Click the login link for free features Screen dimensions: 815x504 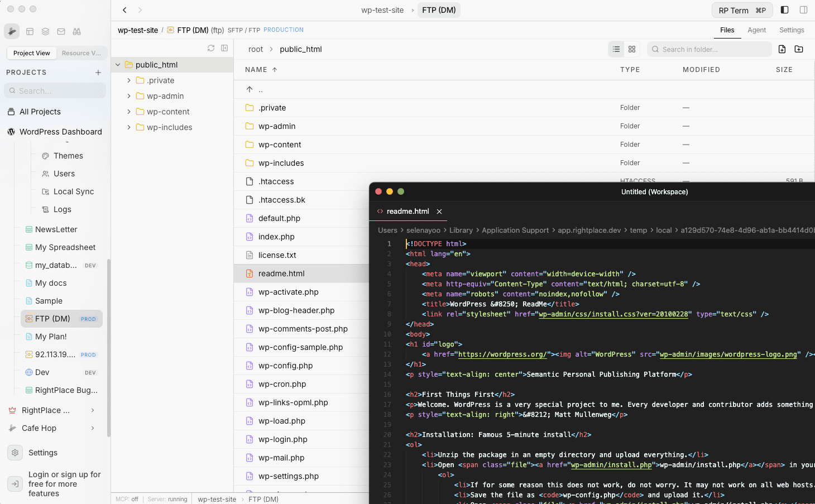coord(64,484)
